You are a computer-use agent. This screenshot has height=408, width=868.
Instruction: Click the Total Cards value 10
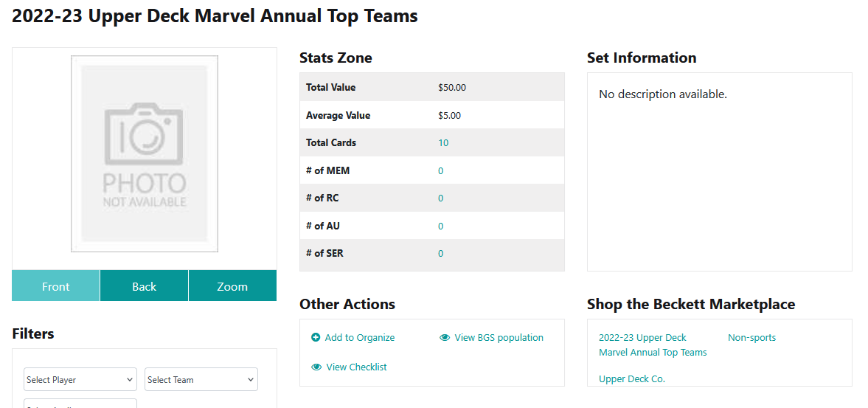tap(443, 143)
